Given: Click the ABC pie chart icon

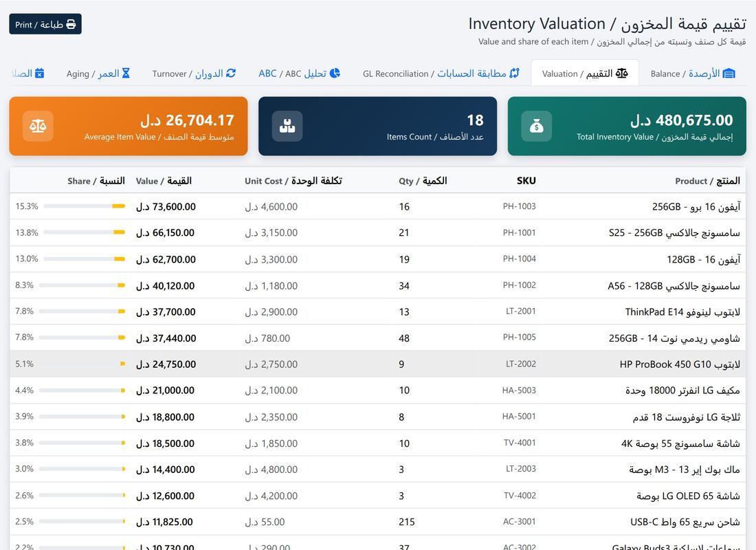Looking at the screenshot, I should coord(335,73).
